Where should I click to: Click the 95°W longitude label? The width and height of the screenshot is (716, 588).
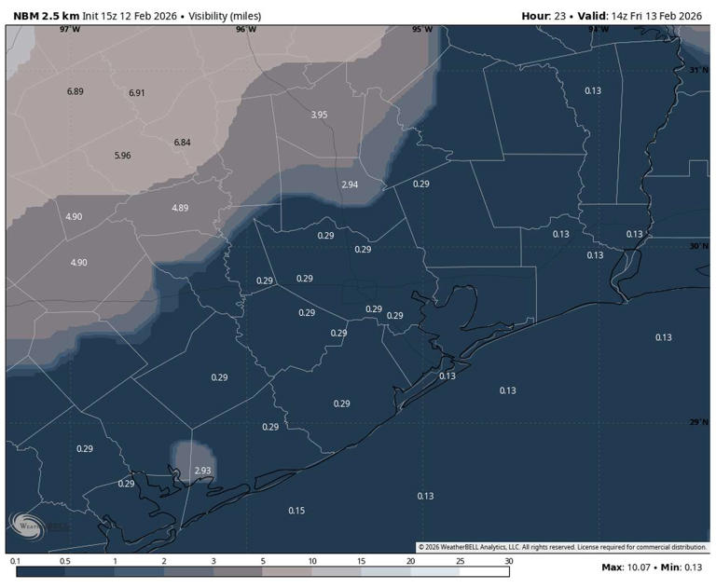[422, 30]
